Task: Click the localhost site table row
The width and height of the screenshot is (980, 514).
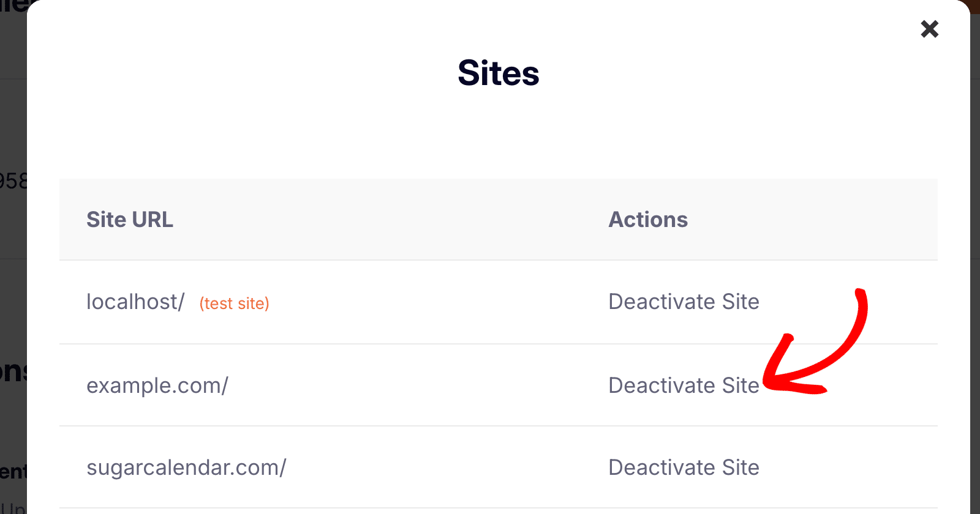Action: pyautogui.click(x=429, y=302)
